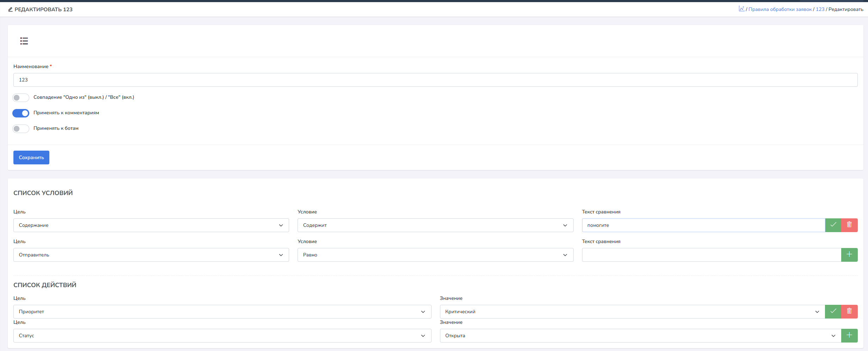Open the 'Статус' action target dropdown

222,335
